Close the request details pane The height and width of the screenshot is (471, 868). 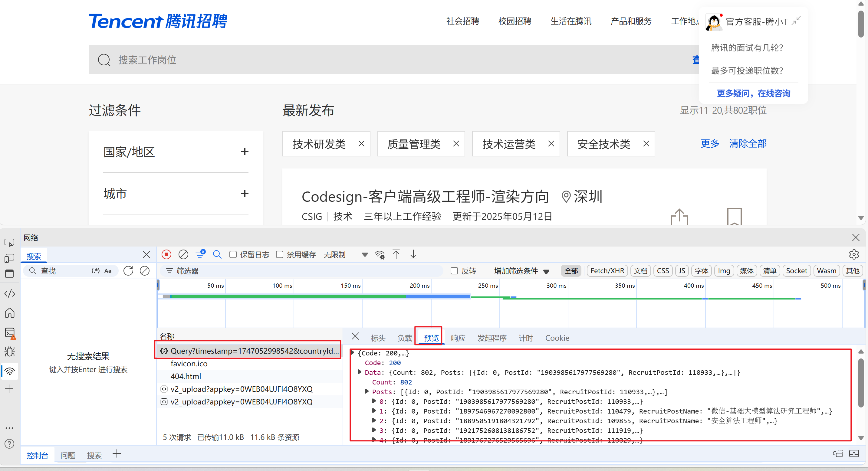355,336
